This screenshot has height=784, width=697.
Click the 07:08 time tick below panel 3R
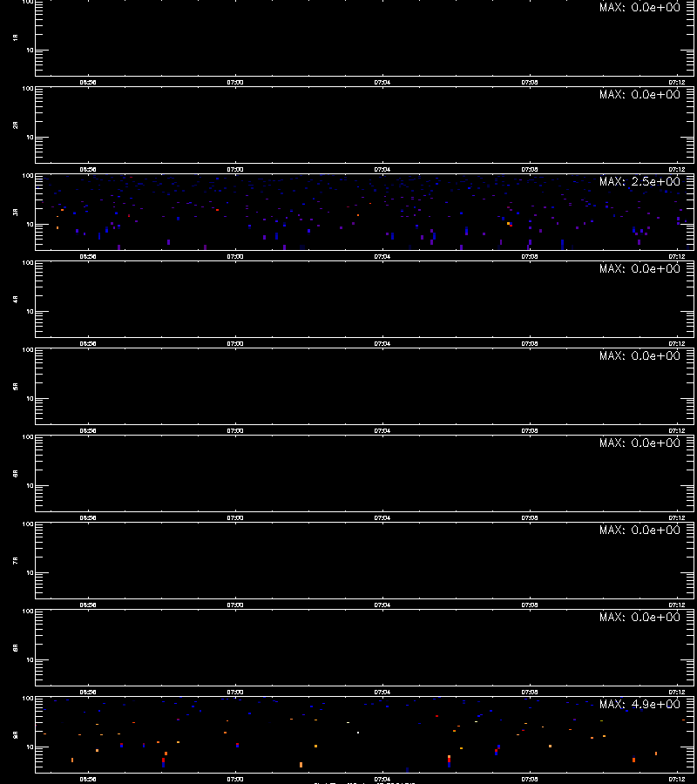click(530, 256)
